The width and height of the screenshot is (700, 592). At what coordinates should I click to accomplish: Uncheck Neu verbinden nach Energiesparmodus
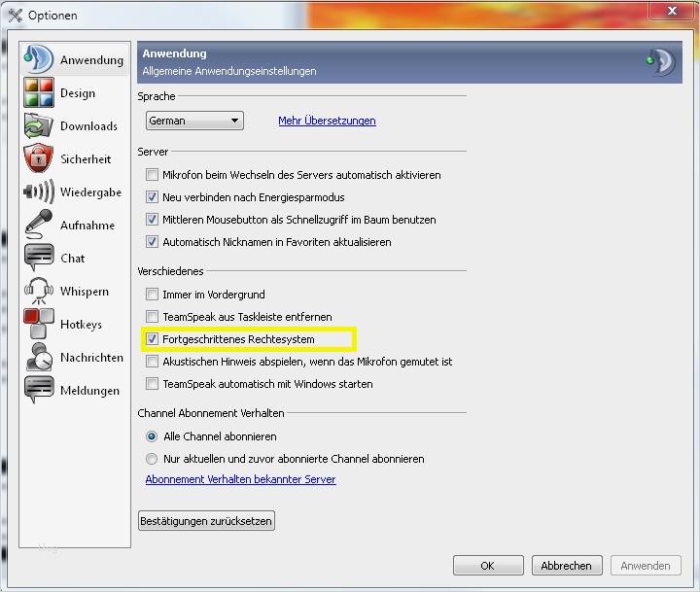tap(152, 197)
